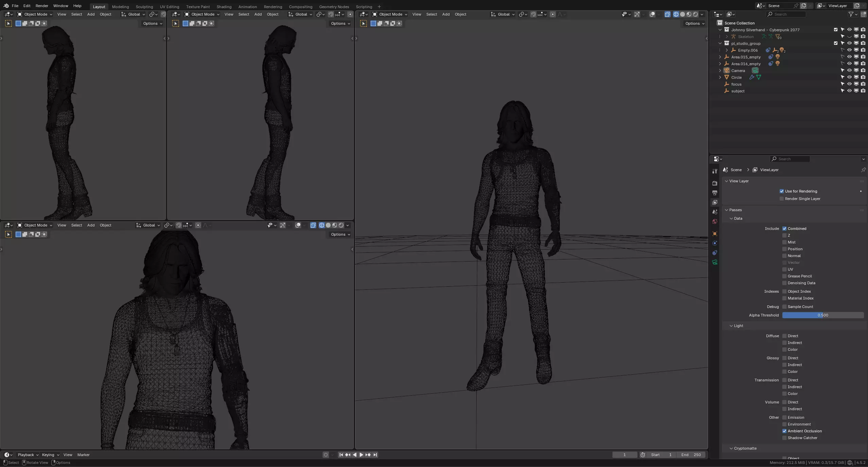Viewport: 868px width, 467px height.
Task: Enable the Mist pass checkbox
Action: (784, 242)
